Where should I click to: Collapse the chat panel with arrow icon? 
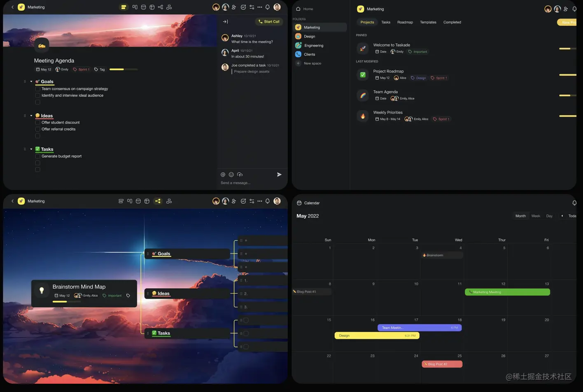coord(225,21)
